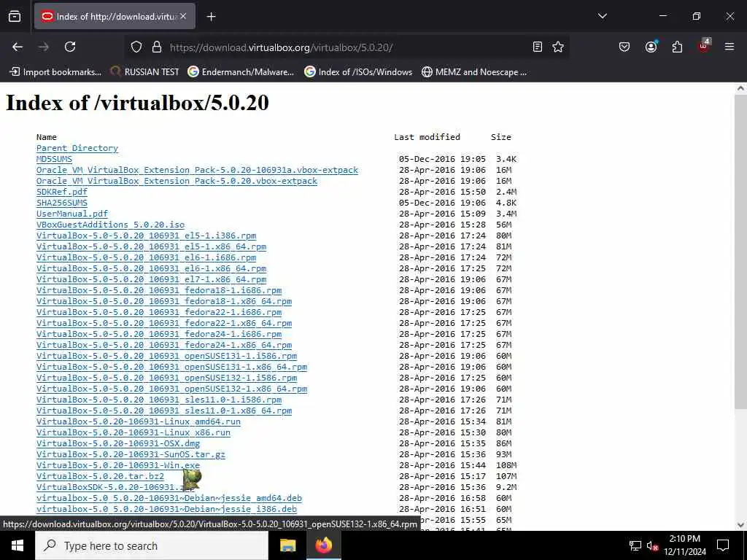
Task: Open extensions puzzle icon
Action: pos(677,47)
